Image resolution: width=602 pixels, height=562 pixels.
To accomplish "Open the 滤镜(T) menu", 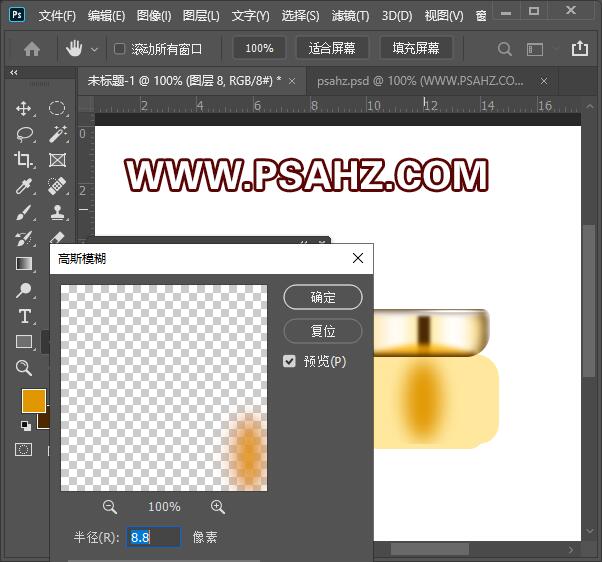I will (x=350, y=16).
